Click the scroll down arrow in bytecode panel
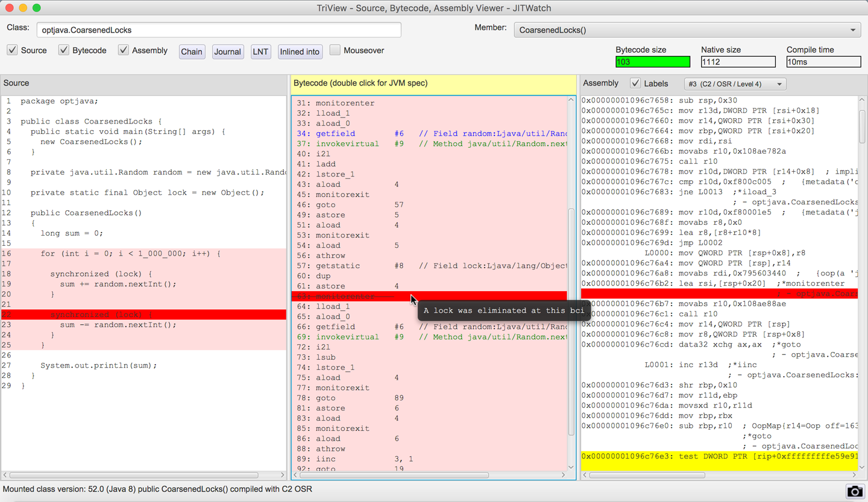Image resolution: width=868 pixels, height=502 pixels. [x=571, y=467]
